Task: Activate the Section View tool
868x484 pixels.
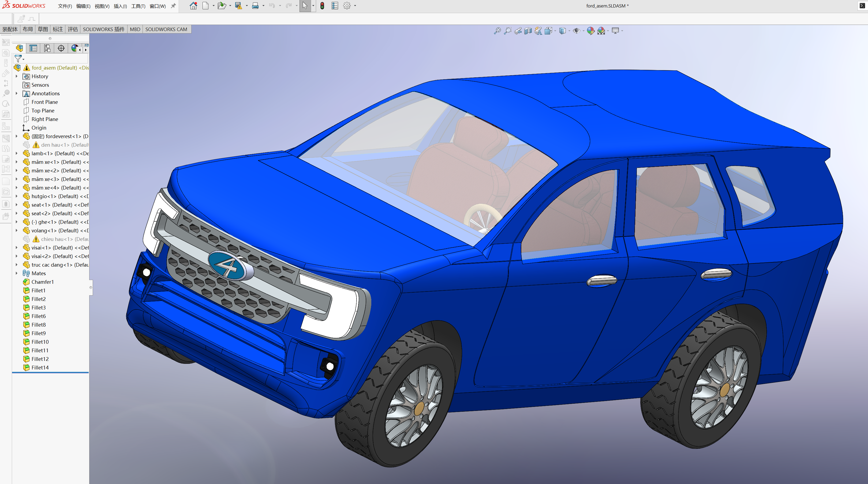Action: point(528,31)
